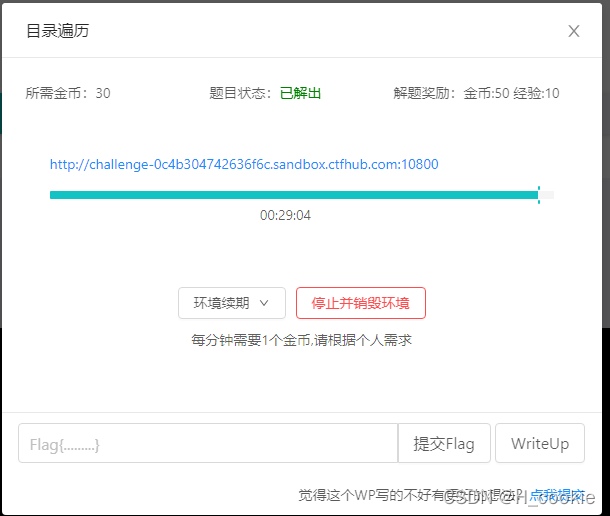
Task: Close the 目录遍历 dialog
Action: pos(573,31)
